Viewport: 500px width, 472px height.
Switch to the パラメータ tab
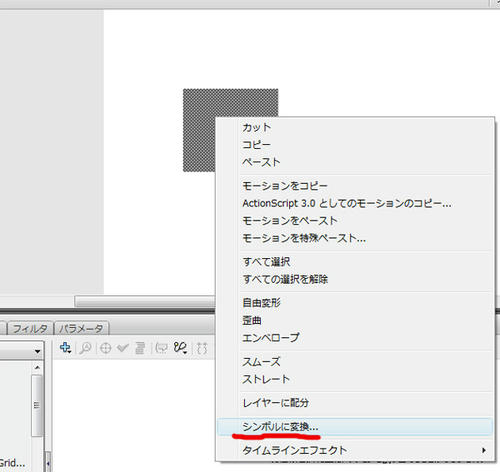(81, 329)
